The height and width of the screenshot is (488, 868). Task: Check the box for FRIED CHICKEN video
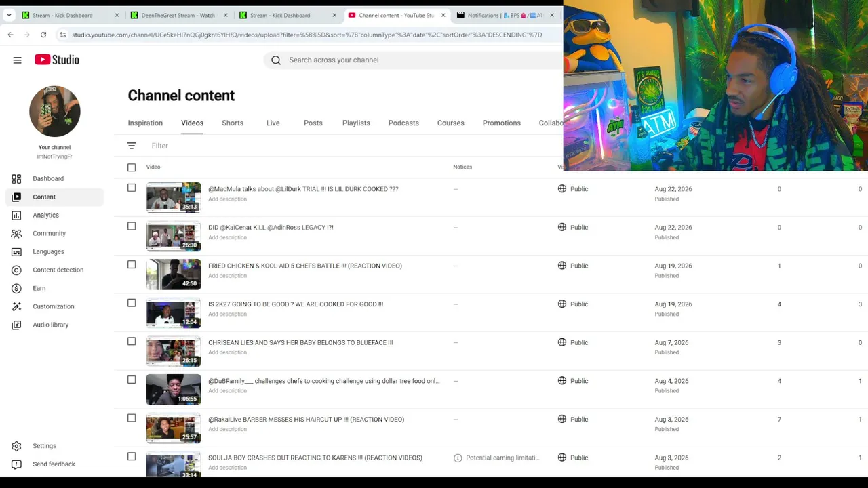coord(132,264)
